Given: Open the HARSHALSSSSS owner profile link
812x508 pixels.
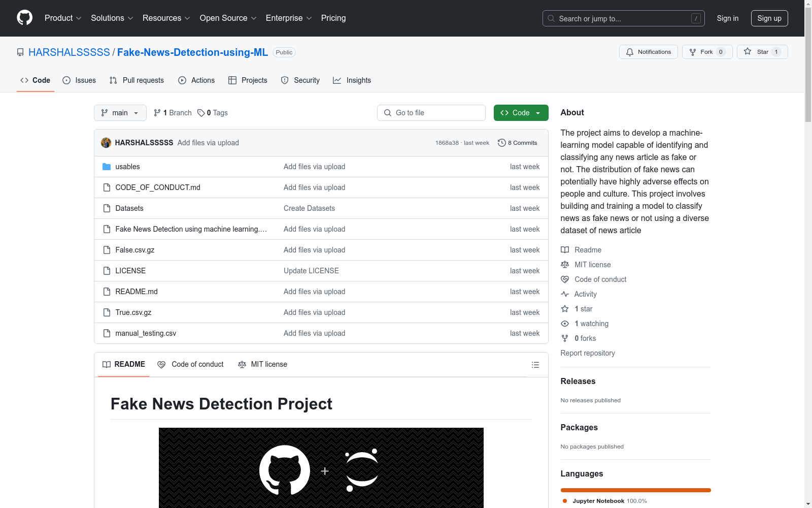Looking at the screenshot, I should pos(69,52).
